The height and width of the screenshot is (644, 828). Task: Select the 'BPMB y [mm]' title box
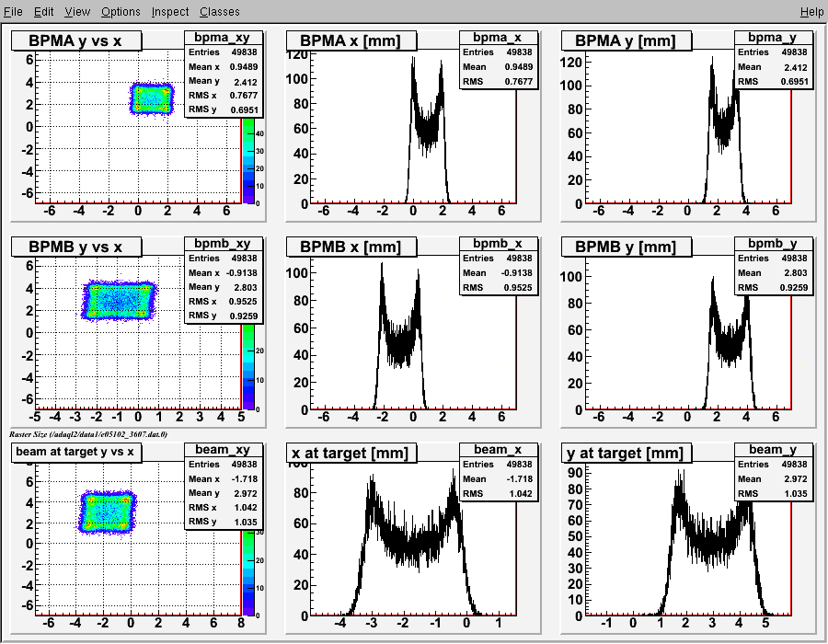point(627,247)
